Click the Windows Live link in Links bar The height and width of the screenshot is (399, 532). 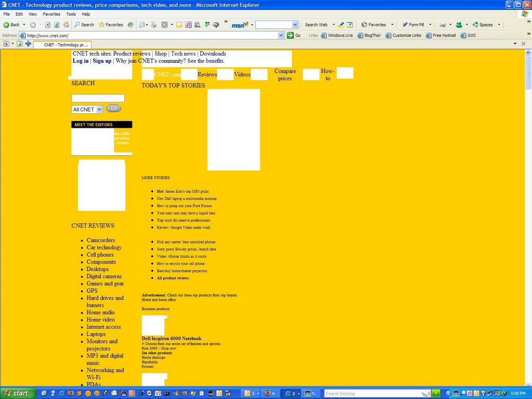(337, 35)
